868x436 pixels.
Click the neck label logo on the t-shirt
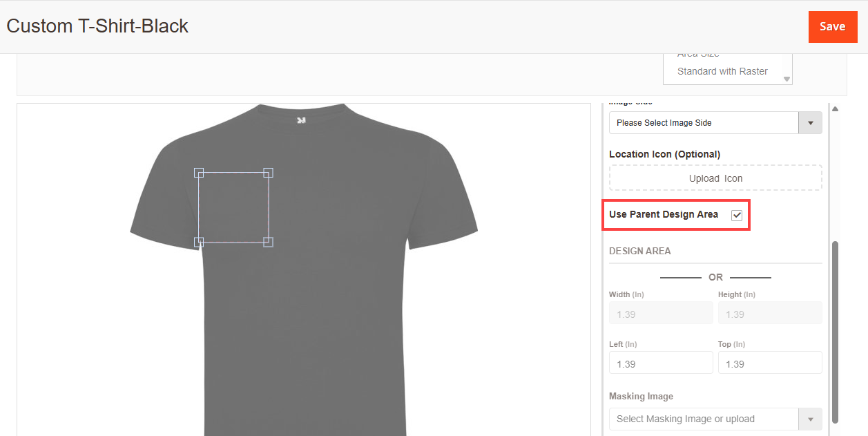pyautogui.click(x=301, y=120)
